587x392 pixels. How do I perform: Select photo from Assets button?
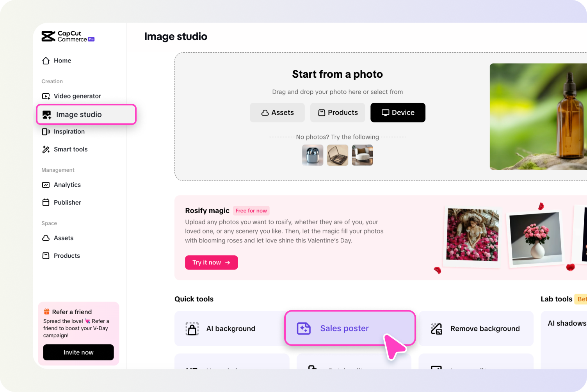(277, 112)
